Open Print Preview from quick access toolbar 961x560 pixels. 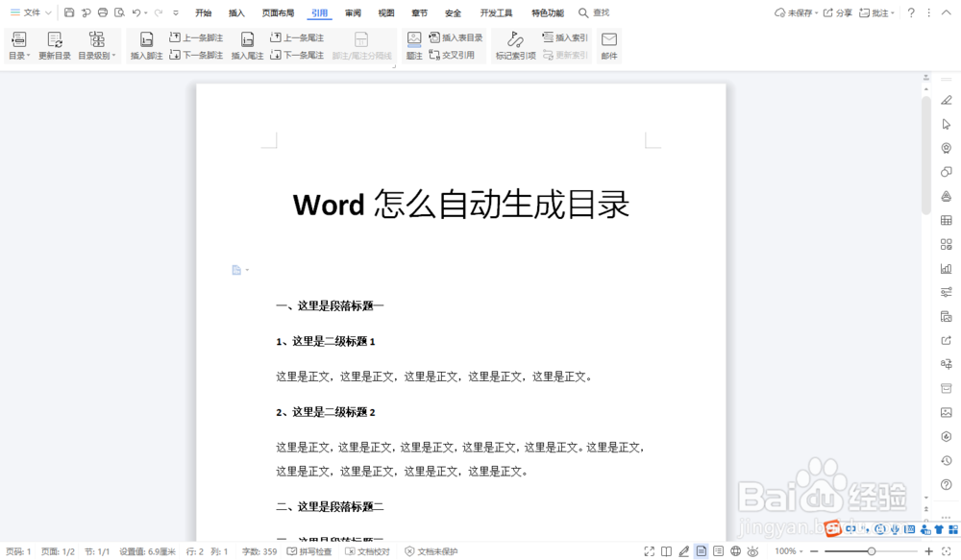click(x=119, y=12)
